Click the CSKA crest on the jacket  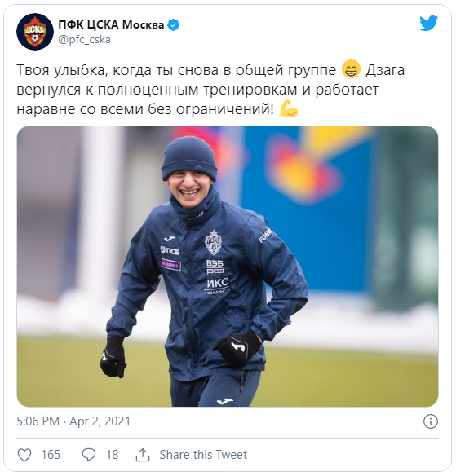pos(213,242)
